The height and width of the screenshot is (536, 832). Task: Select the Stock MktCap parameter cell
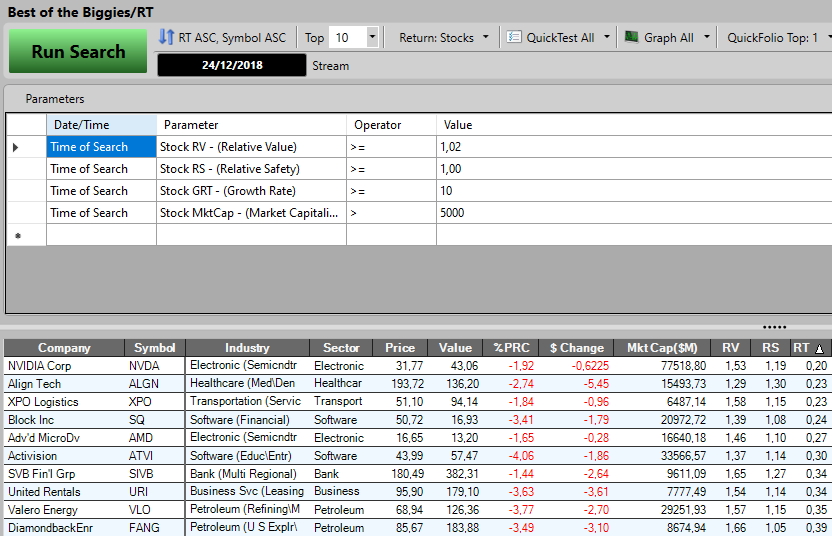click(x=252, y=212)
